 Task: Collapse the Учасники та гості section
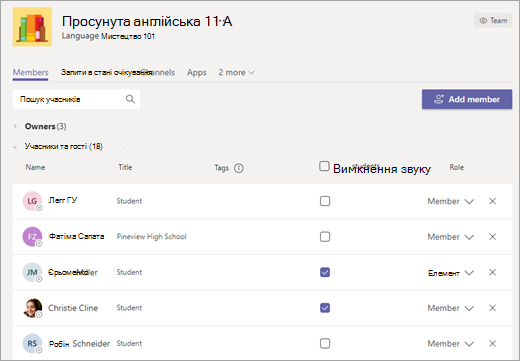pyautogui.click(x=15, y=147)
